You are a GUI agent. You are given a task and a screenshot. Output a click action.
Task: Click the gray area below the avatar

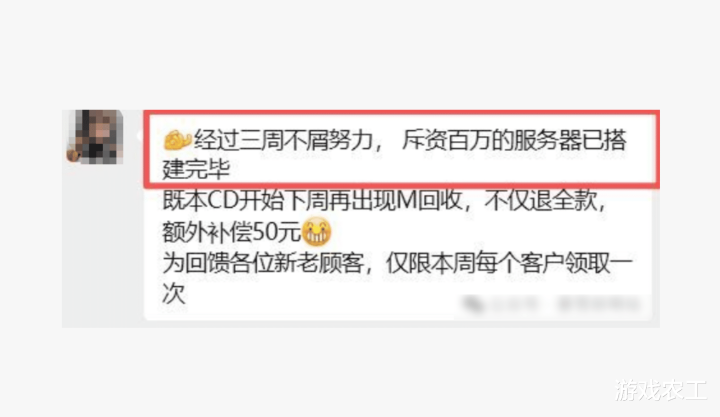(102, 243)
